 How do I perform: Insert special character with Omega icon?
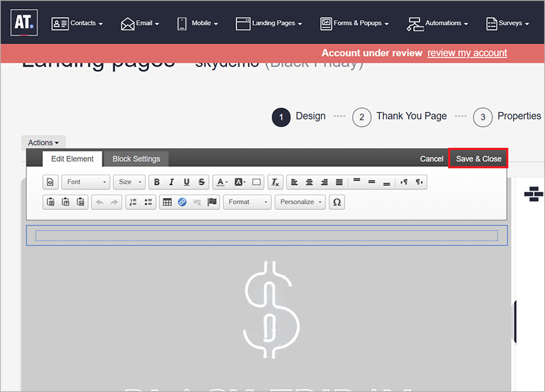click(x=338, y=202)
